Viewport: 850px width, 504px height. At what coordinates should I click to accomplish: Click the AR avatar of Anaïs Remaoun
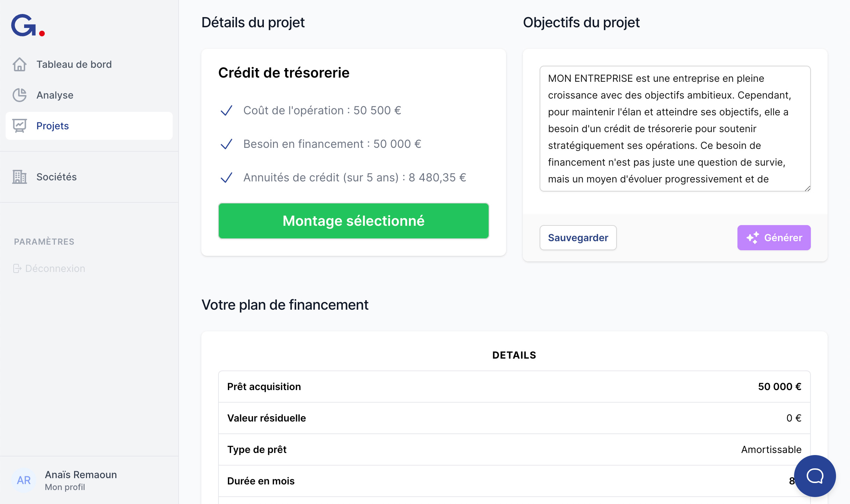point(24,480)
